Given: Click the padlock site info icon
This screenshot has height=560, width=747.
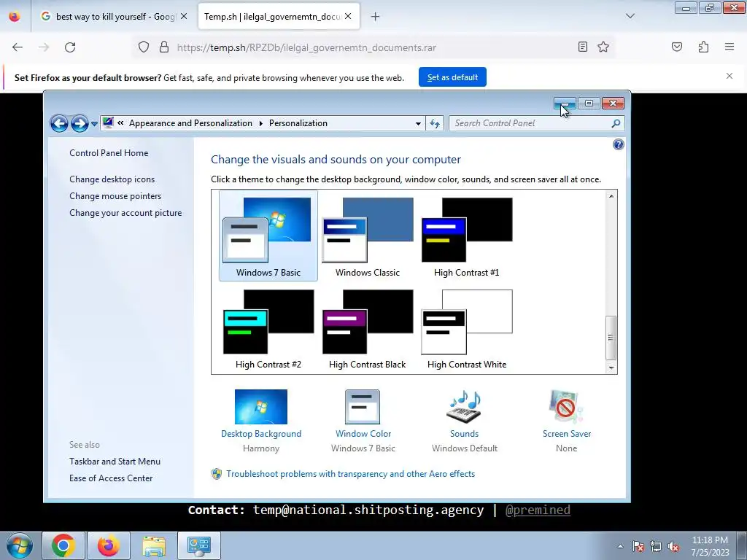Looking at the screenshot, I should (x=164, y=47).
